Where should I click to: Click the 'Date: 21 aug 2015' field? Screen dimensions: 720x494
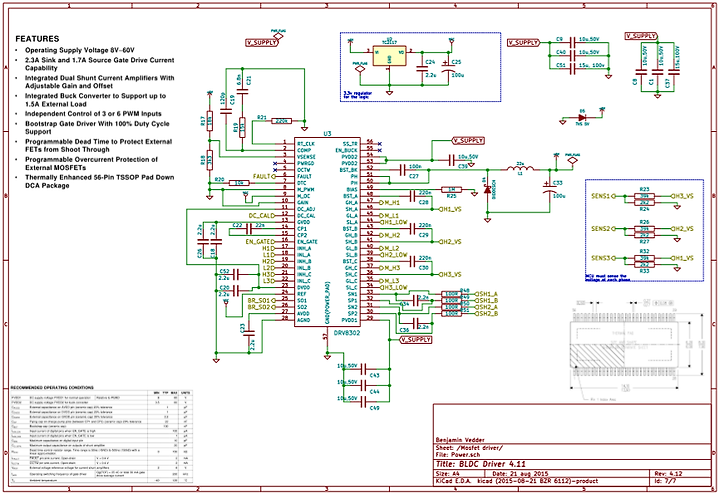[x=520, y=474]
